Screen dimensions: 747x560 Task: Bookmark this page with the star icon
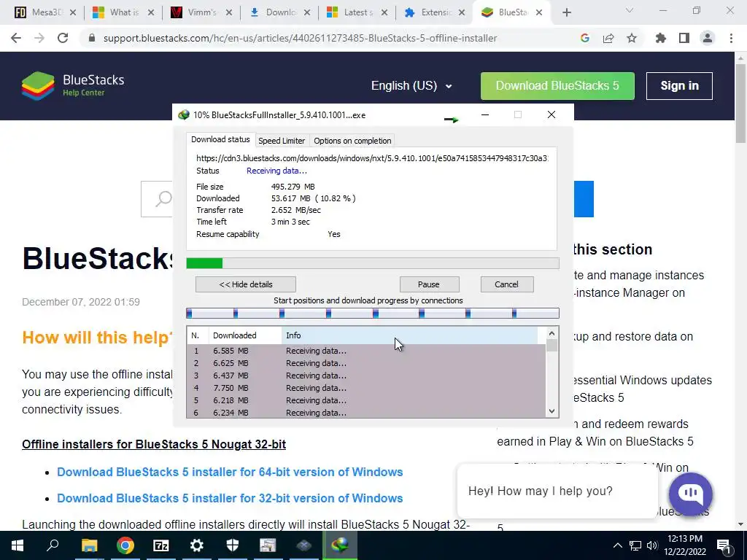coord(632,38)
